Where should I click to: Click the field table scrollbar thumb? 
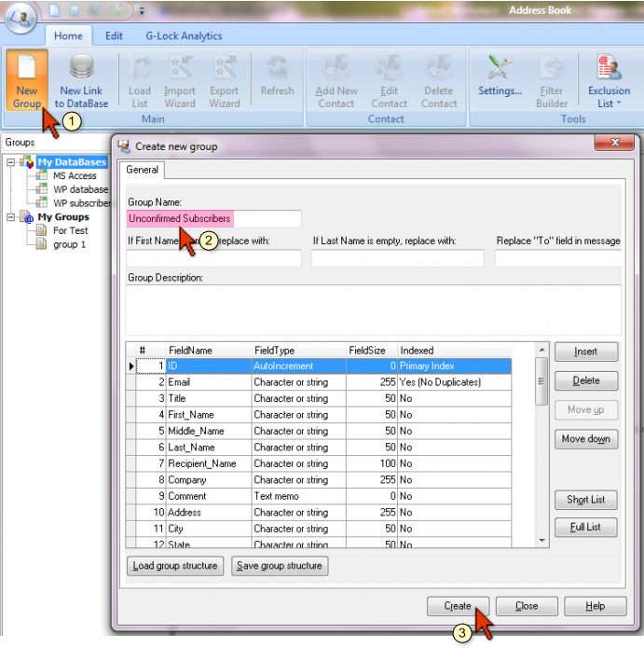tap(541, 381)
